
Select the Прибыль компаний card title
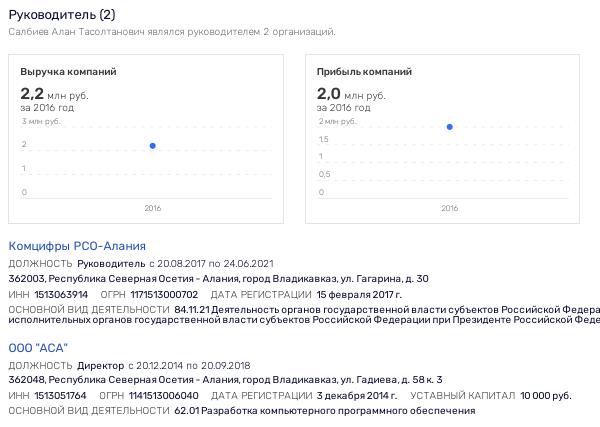(x=364, y=73)
